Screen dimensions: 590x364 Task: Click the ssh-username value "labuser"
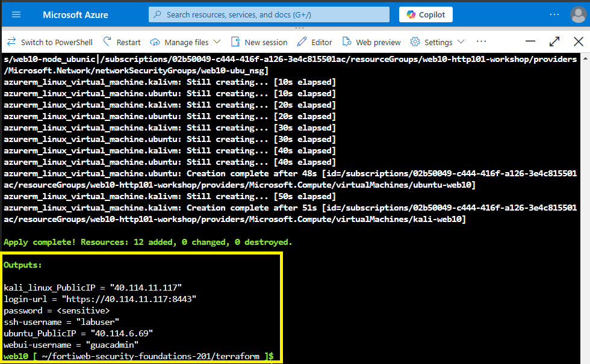pyautogui.click(x=98, y=322)
